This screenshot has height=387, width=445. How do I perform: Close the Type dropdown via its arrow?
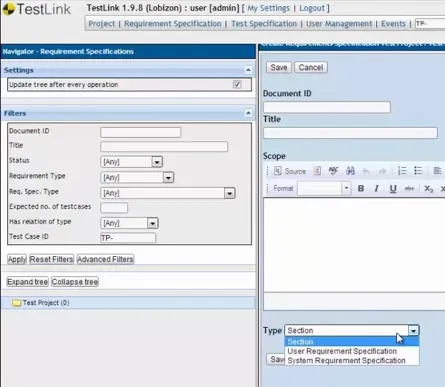point(413,330)
